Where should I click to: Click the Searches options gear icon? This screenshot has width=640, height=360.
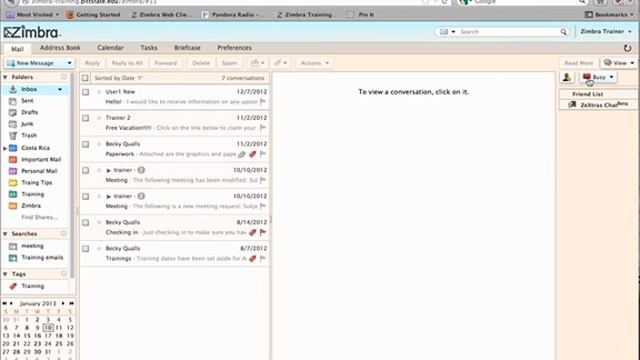tap(64, 233)
